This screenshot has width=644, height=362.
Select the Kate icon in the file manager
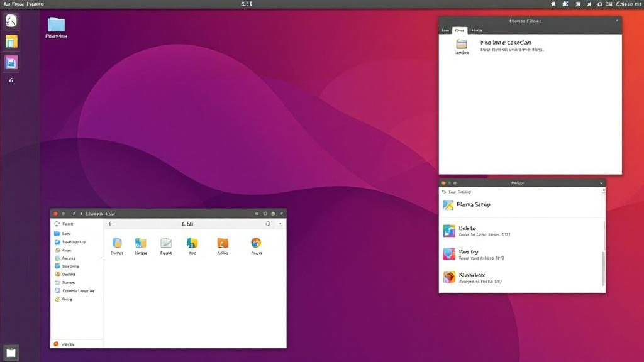tap(192, 244)
